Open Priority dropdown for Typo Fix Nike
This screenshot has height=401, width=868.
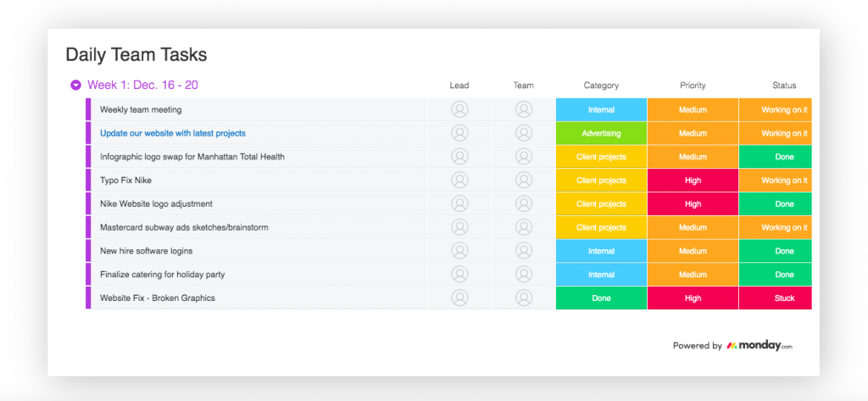(693, 181)
